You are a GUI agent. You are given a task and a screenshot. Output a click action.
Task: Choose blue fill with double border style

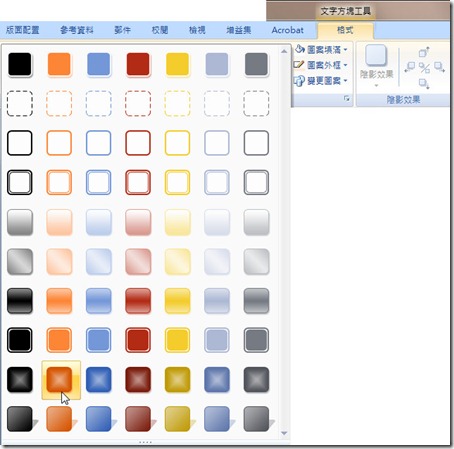98,340
